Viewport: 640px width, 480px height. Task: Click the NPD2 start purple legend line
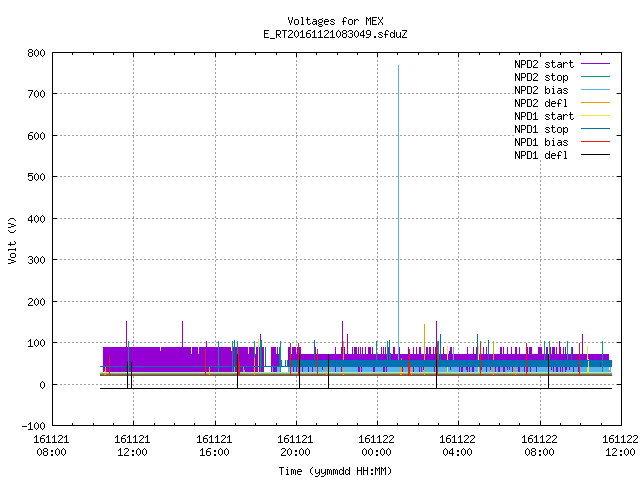[595, 64]
